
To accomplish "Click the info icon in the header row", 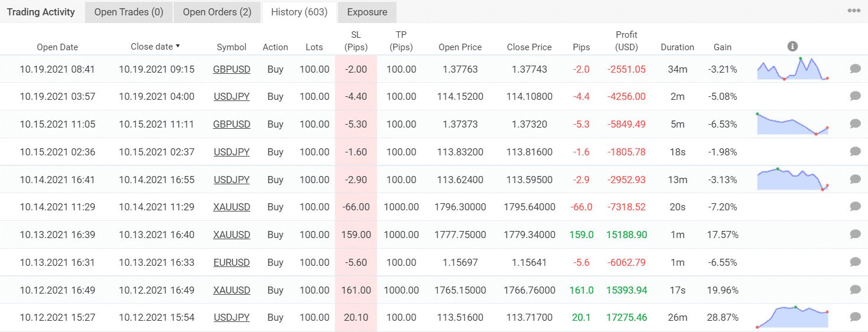I will point(793,46).
